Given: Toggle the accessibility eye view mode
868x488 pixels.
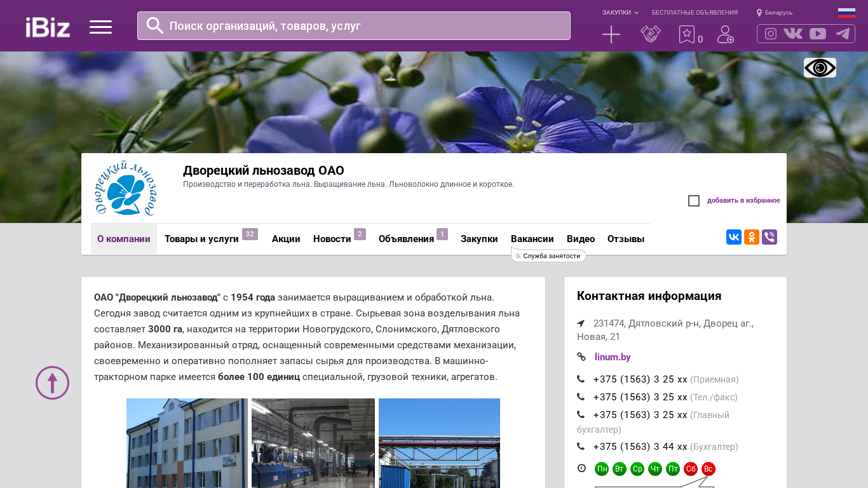Looking at the screenshot, I should coord(820,67).
